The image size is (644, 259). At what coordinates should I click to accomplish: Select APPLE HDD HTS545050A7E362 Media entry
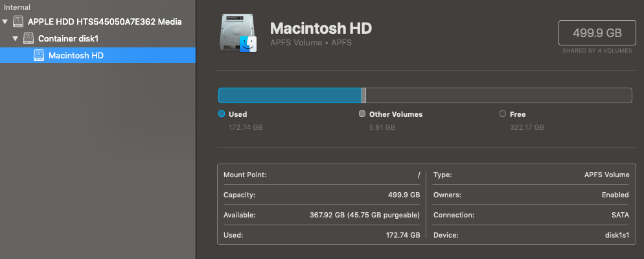(98, 21)
